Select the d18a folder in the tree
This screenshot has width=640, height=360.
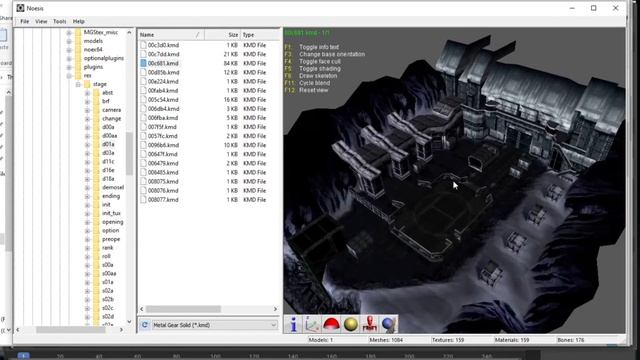tap(108, 179)
